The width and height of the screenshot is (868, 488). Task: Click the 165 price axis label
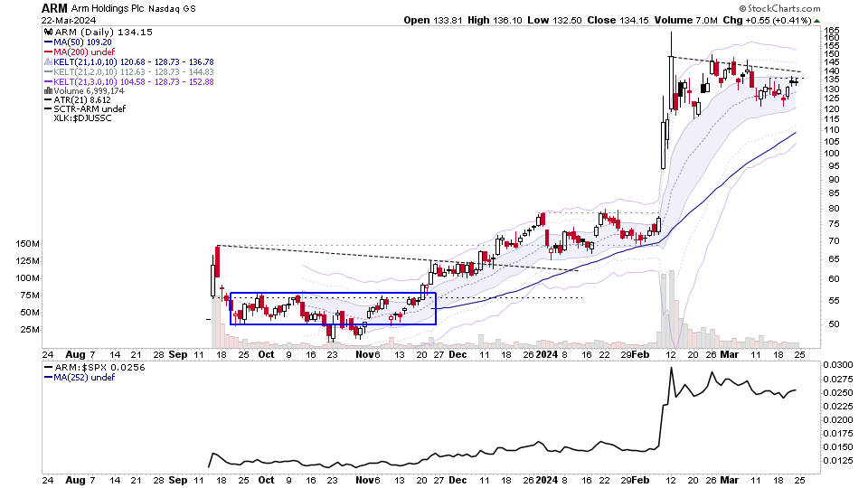click(832, 31)
